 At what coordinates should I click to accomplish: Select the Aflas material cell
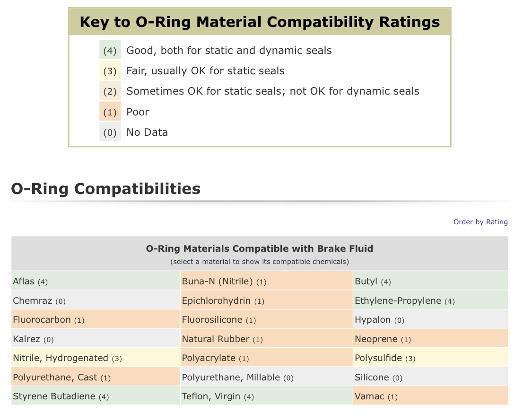(x=96, y=282)
